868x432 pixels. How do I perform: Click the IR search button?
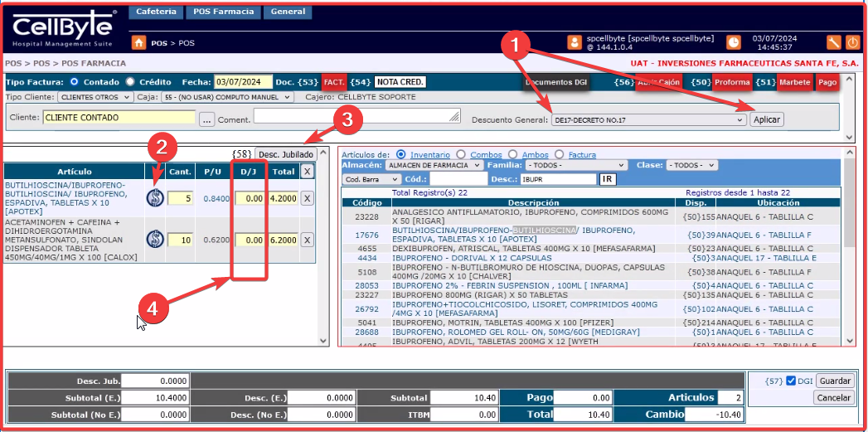coord(607,179)
